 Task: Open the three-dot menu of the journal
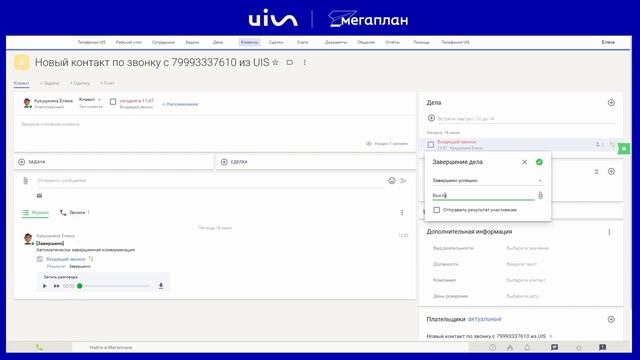coord(402,213)
